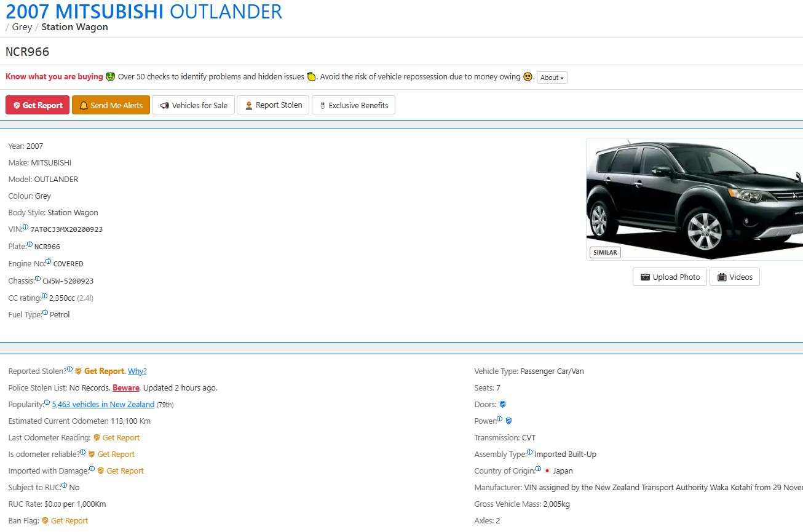The image size is (803, 532).
Task: Click the shield icon beside Doors
Action: point(502,405)
